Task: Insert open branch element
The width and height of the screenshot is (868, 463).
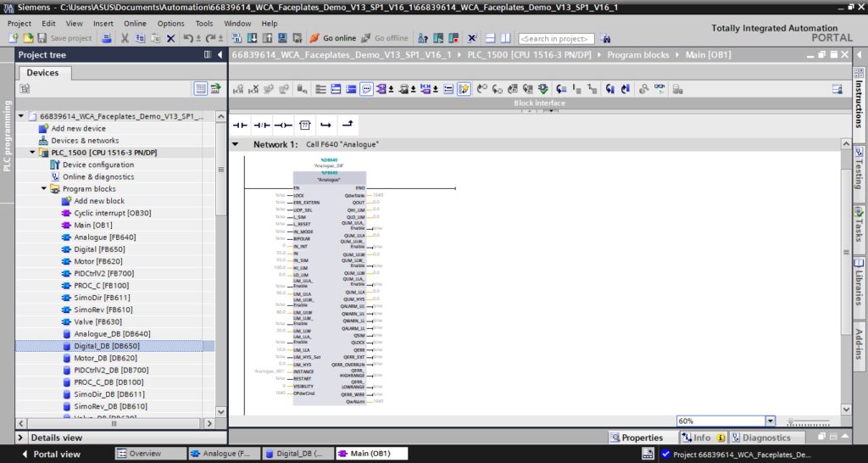Action: click(326, 126)
